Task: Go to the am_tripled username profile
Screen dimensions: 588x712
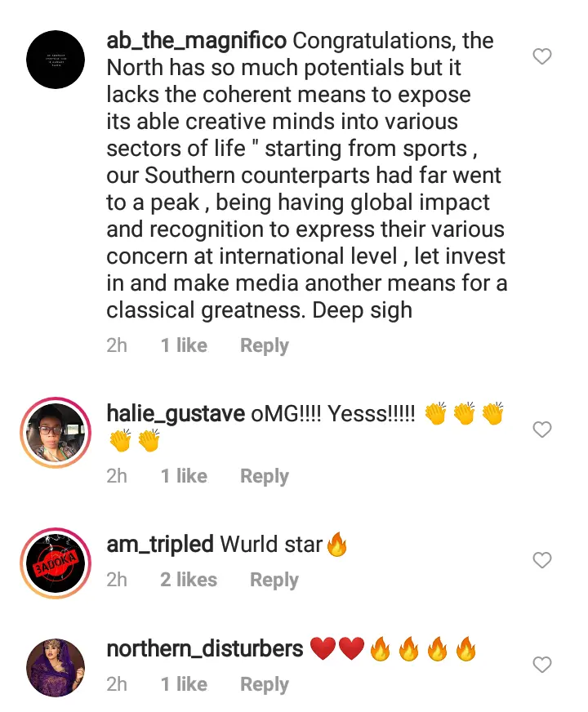Action: [160, 544]
